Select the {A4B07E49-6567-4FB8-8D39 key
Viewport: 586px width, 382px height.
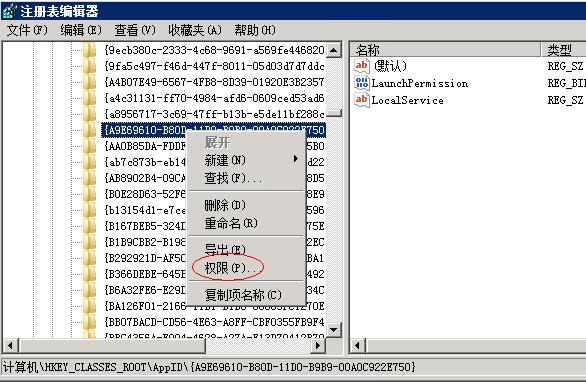coord(215,82)
